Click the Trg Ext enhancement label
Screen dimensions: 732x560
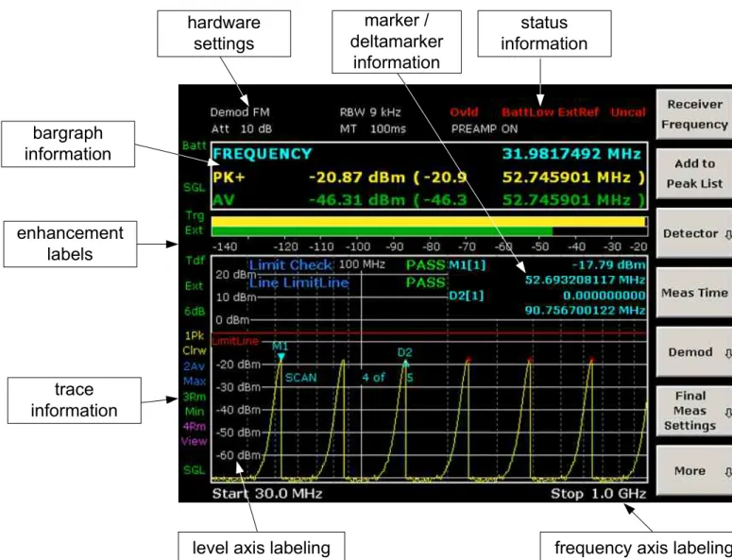click(195, 223)
